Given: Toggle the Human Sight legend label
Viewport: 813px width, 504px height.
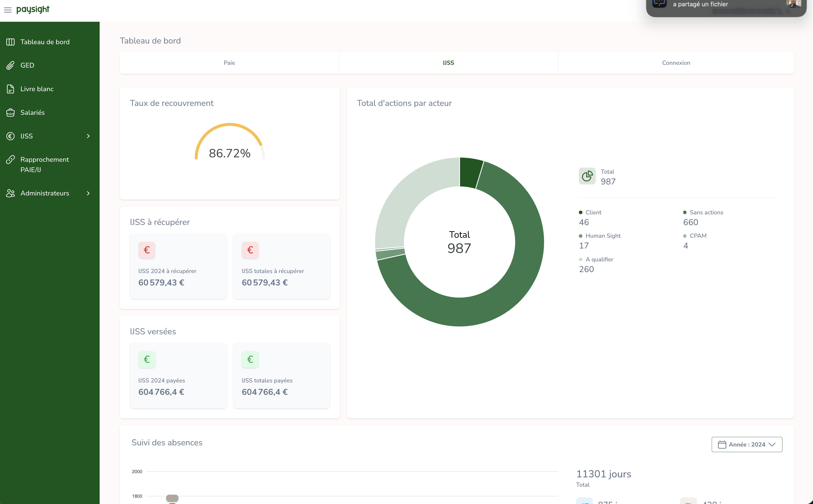Looking at the screenshot, I should click(x=603, y=236).
